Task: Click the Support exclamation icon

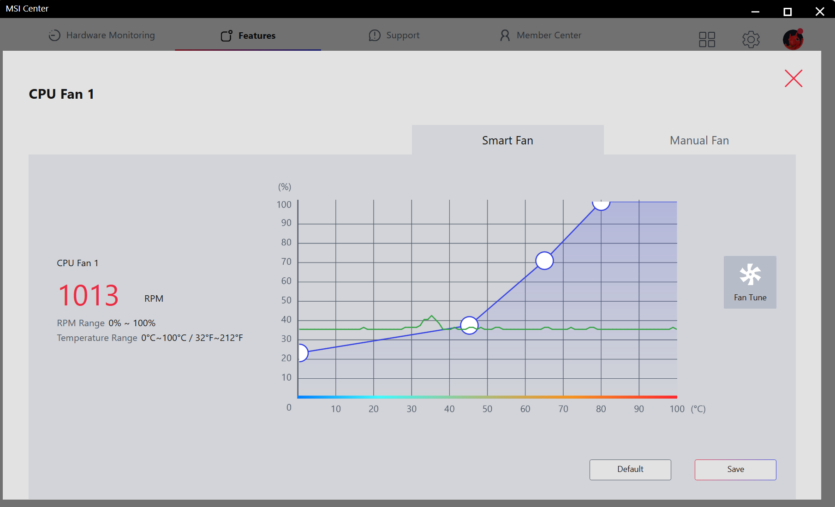Action: pos(374,35)
